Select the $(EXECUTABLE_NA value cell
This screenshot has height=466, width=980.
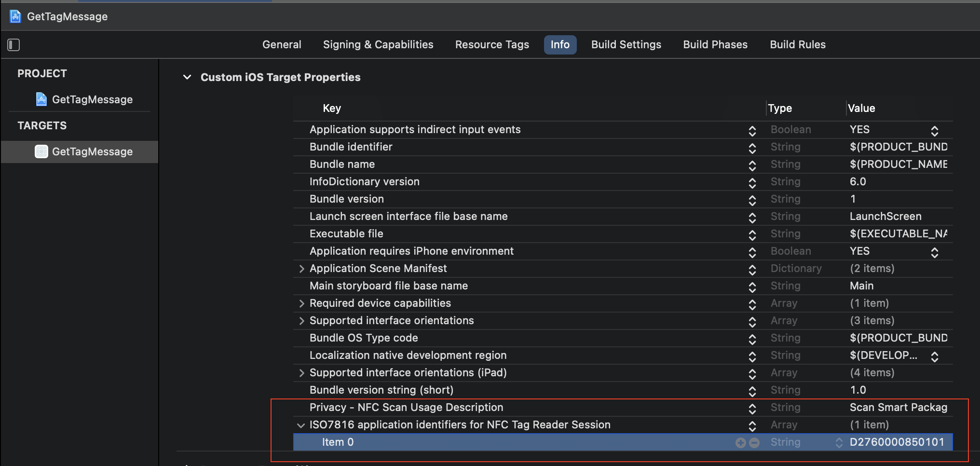tap(898, 233)
